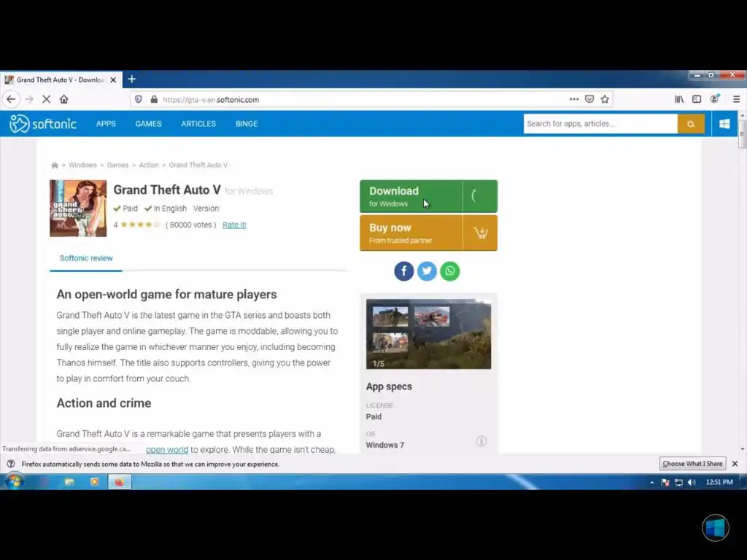Follow the open world link
Image resolution: width=747 pixels, height=560 pixels.
[167, 449]
